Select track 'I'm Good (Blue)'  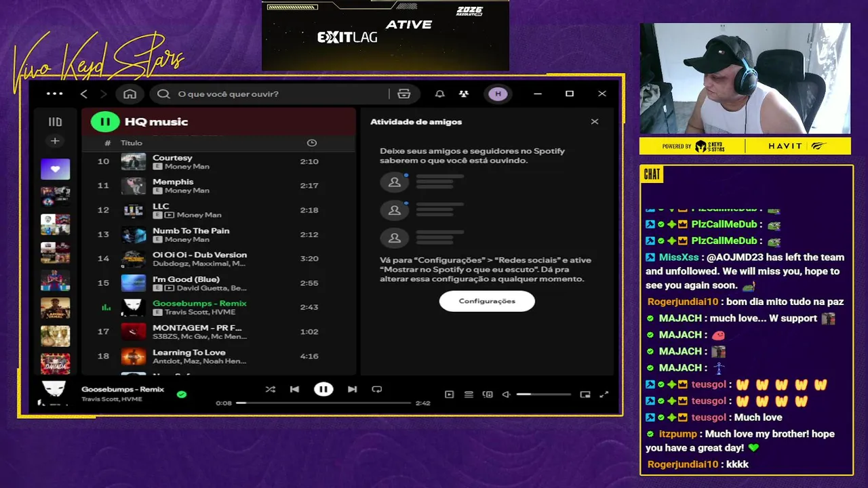pyautogui.click(x=218, y=283)
